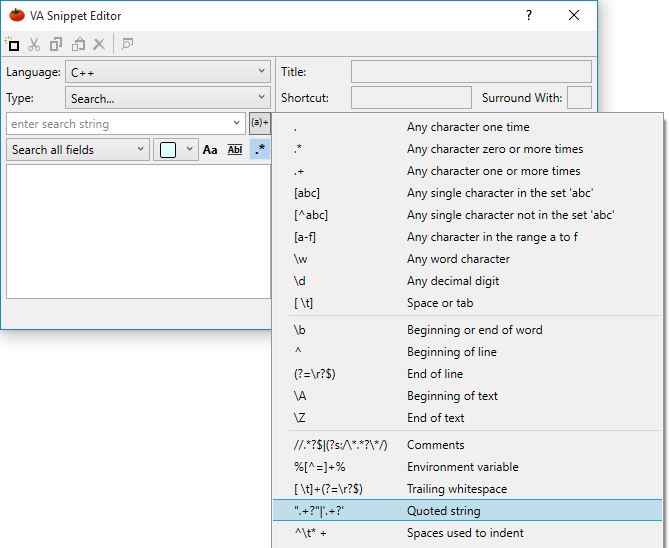669x548 pixels.
Task: Click the find snippet icon in toolbar
Action: click(128, 44)
